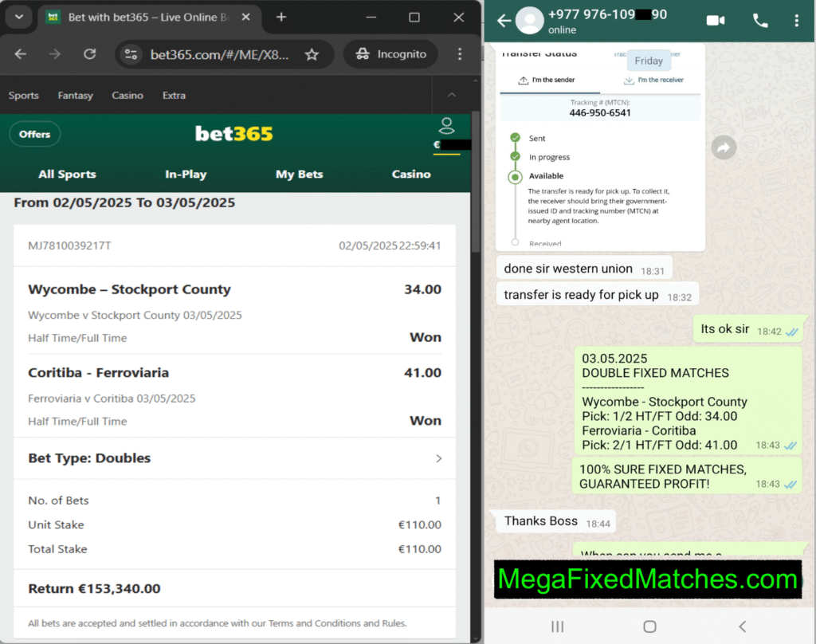Go back in the browser
Screen dimensions: 816x644
[20, 54]
